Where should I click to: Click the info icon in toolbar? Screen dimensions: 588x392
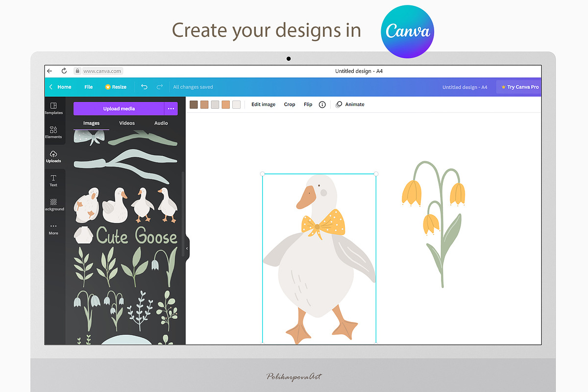[322, 104]
